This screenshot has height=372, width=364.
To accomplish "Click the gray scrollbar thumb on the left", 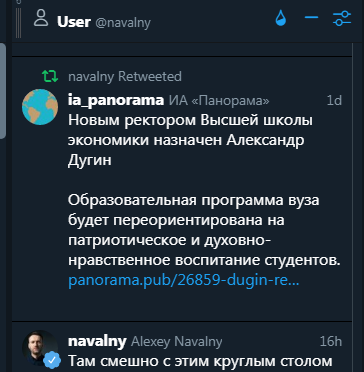I will coord(2,91).
